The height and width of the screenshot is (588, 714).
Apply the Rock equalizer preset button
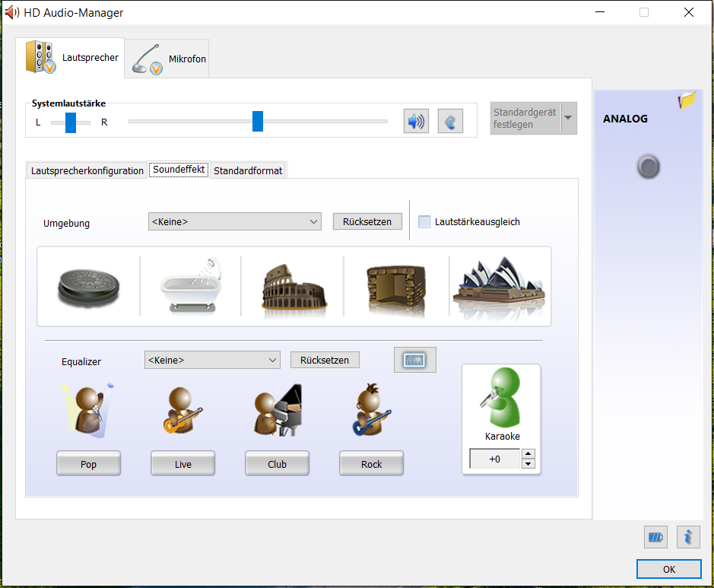(x=372, y=464)
